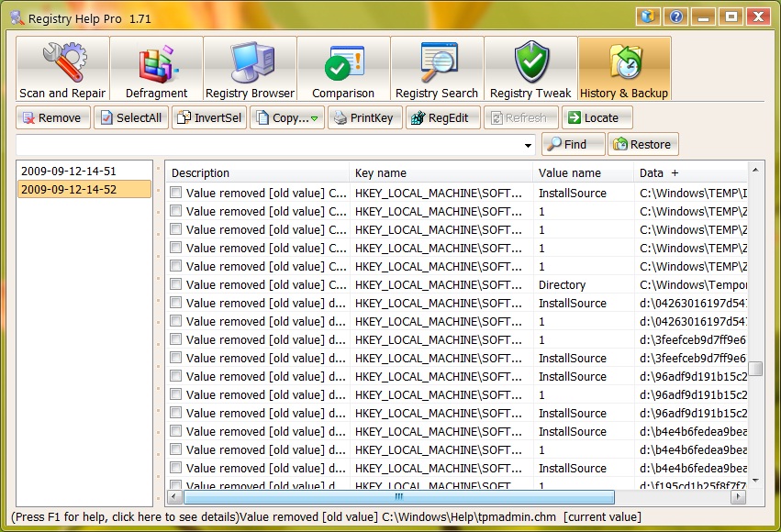The image size is (781, 532).
Task: Open the Defragment tool
Action: click(156, 69)
